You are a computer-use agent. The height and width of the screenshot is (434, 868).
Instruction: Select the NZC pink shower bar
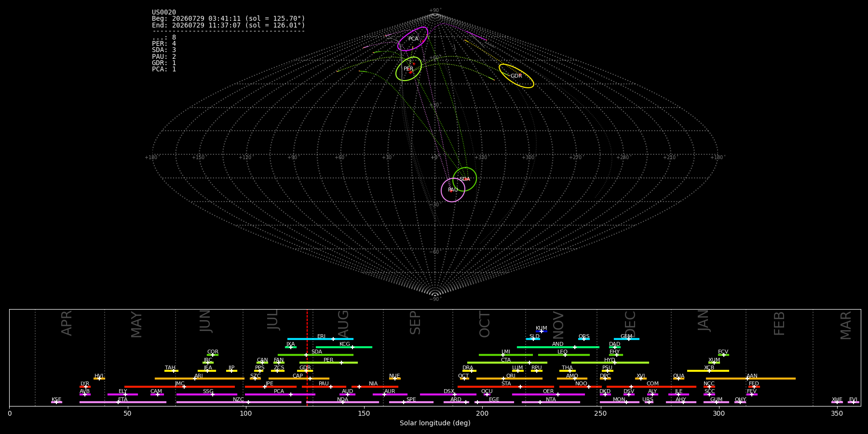239,402
